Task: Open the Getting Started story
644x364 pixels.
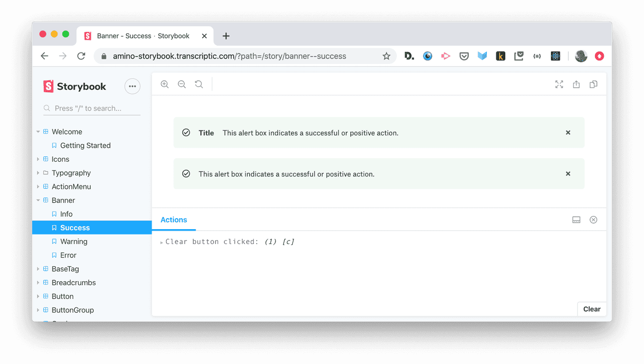Action: click(85, 145)
